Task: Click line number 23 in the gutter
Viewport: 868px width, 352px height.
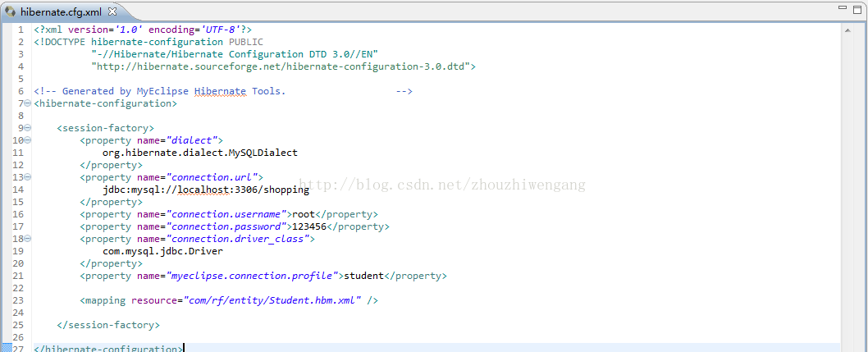Action: pyautogui.click(x=18, y=300)
